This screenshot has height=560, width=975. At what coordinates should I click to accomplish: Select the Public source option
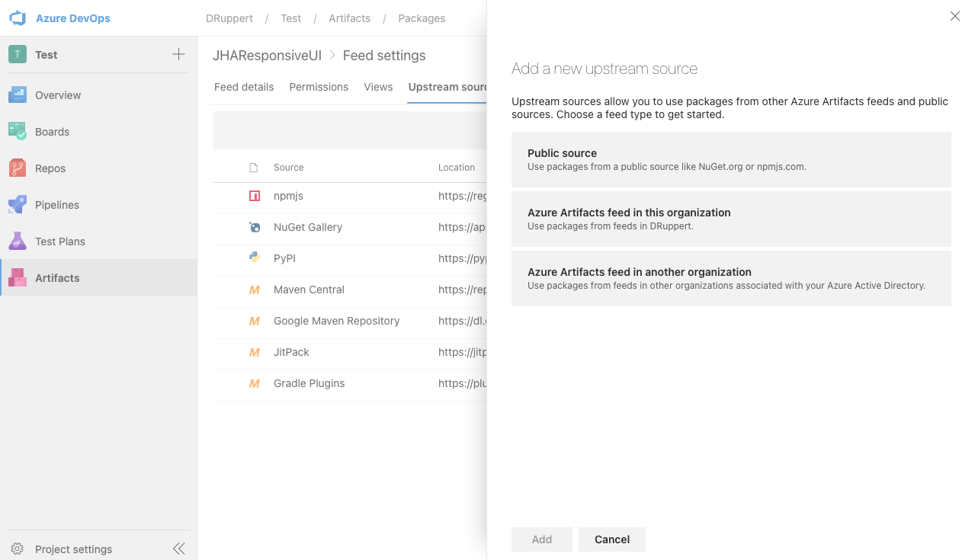(730, 159)
